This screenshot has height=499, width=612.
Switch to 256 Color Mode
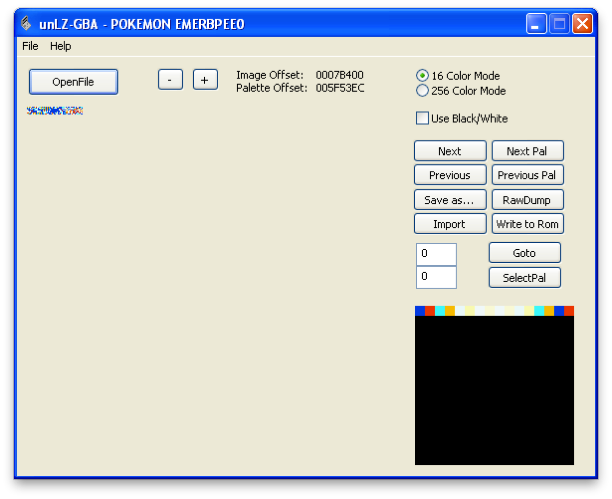point(423,91)
